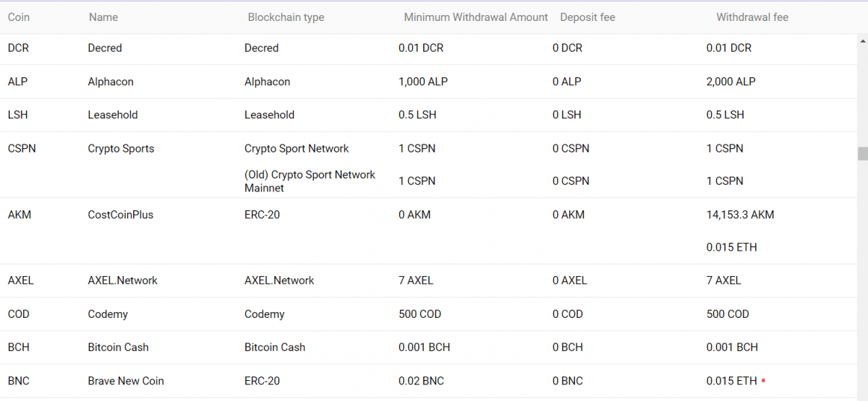868x401 pixels.
Task: Click the Deposit fee column header
Action: pos(587,17)
